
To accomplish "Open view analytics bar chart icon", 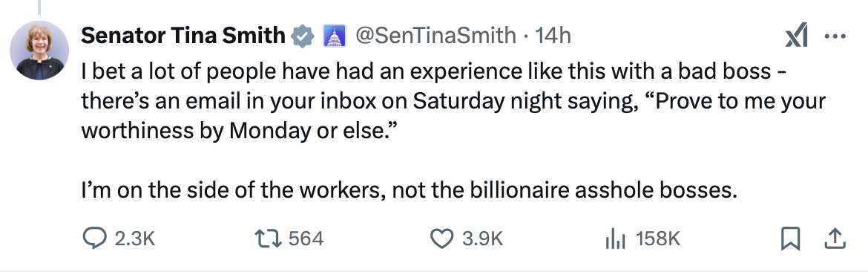I will coord(615,239).
